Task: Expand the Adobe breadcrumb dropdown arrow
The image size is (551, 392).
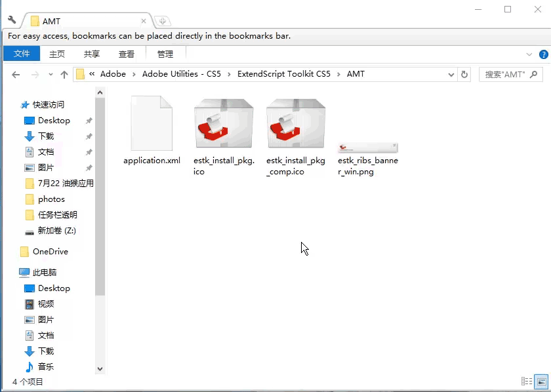Action: point(133,74)
